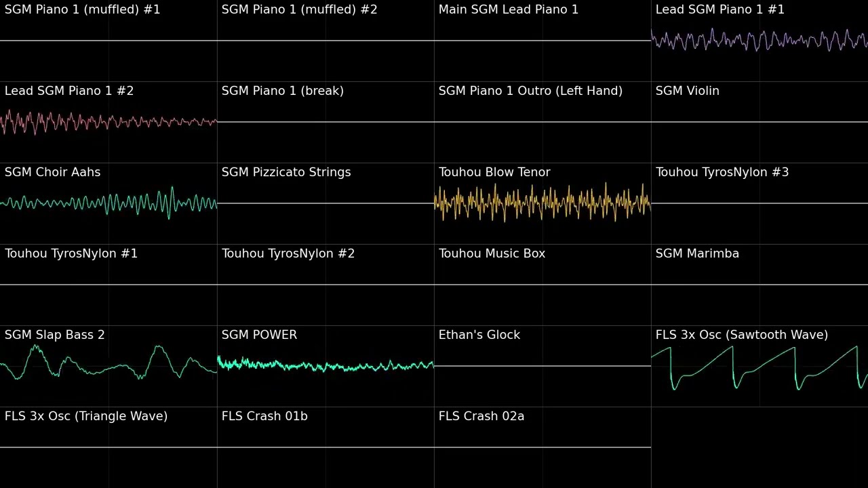Click the 'SGM Piano 1 (muffled) #1' label
This screenshot has height=488, width=868.
click(82, 9)
